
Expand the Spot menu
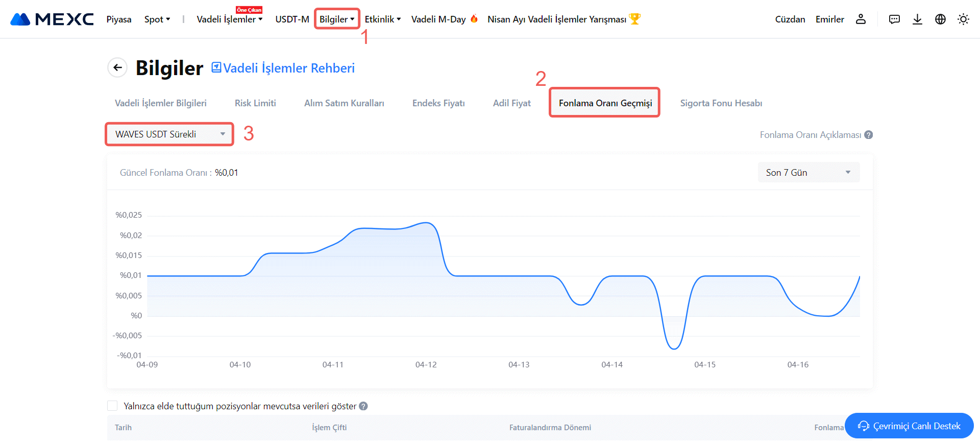tap(157, 19)
